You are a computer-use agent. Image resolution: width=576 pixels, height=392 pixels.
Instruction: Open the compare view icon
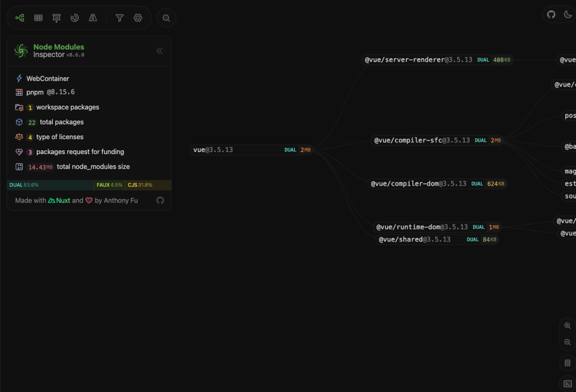pos(93,18)
